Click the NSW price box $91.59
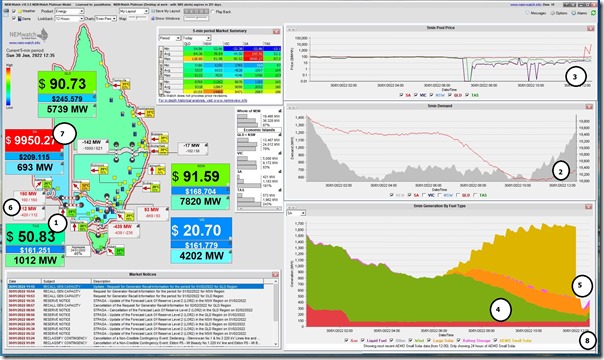 (200, 176)
